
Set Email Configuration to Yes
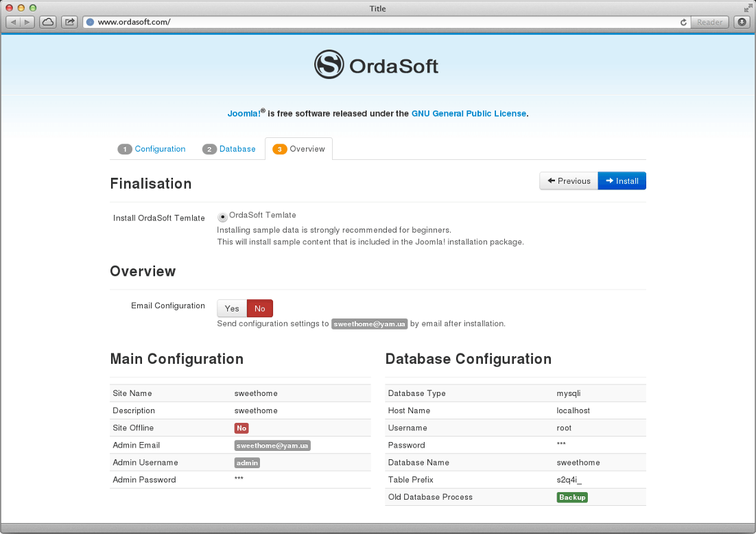click(x=231, y=308)
